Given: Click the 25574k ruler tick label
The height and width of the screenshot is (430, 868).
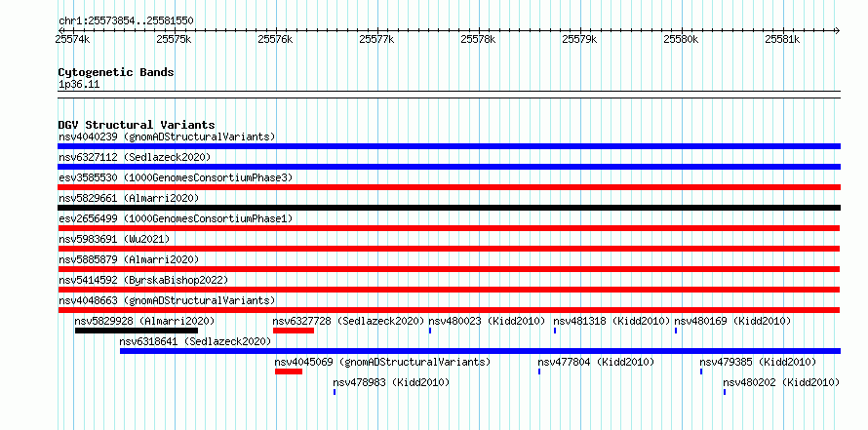Looking at the screenshot, I should 72,39.
